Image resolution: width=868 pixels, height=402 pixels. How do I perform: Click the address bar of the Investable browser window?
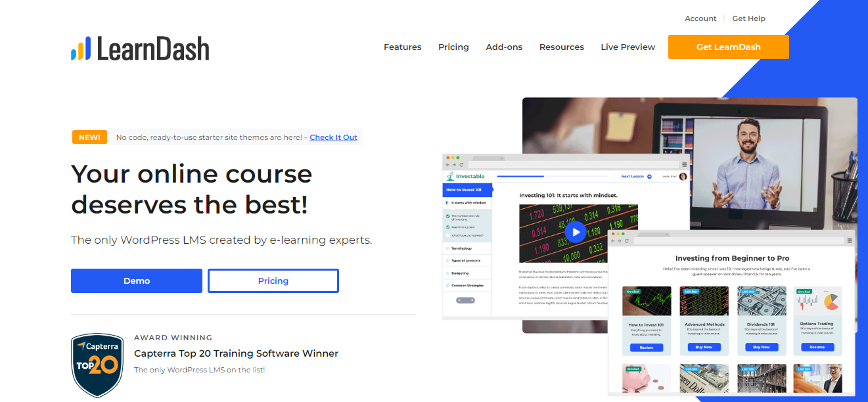point(573,164)
